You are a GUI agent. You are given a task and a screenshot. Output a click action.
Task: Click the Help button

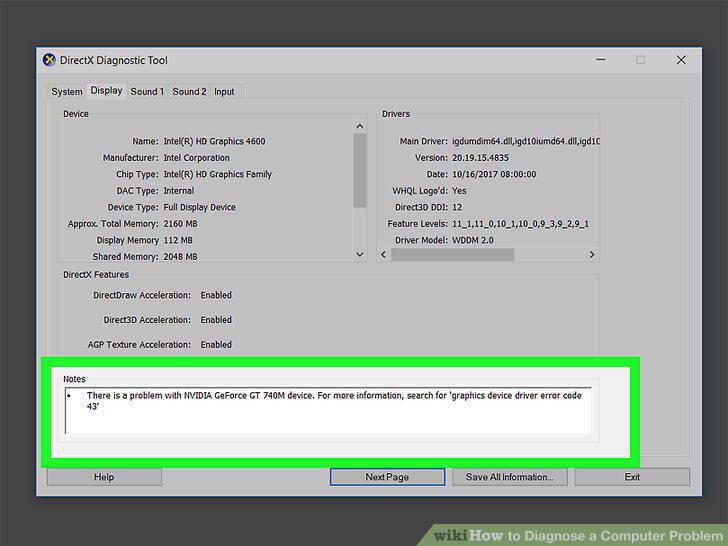click(x=104, y=477)
